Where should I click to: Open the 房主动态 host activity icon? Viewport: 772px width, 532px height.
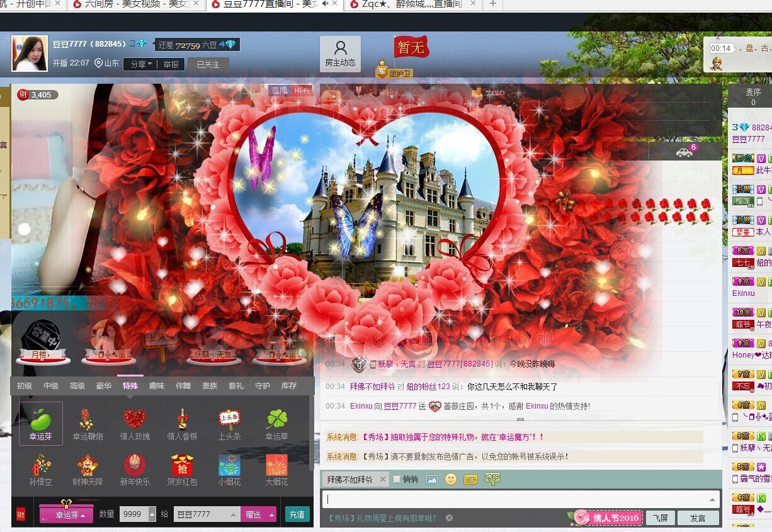340,54
